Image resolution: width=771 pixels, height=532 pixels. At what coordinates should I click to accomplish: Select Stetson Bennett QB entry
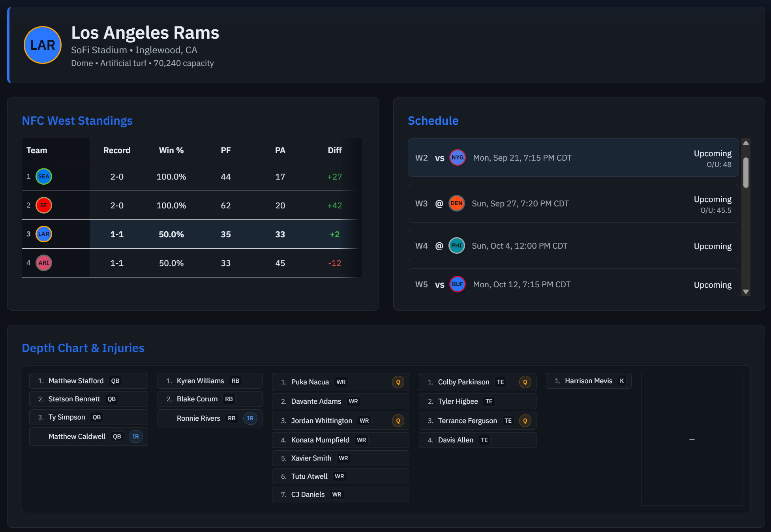click(88, 399)
